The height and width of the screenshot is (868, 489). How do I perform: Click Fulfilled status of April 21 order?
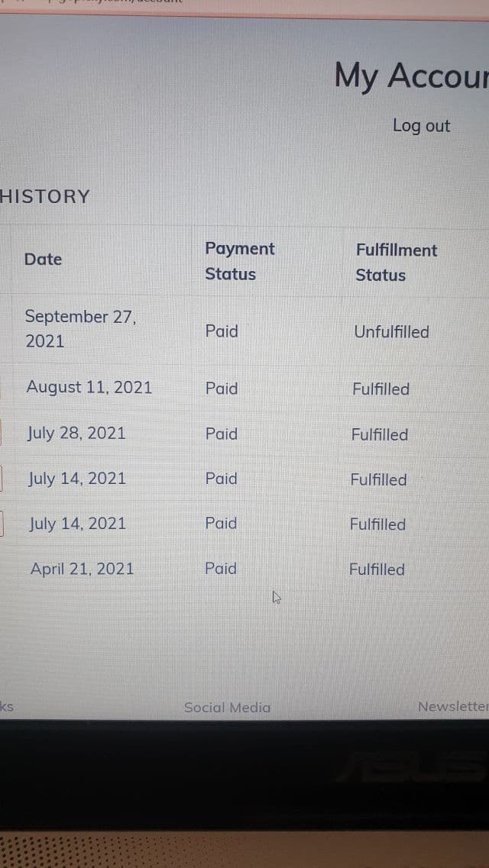[377, 570]
